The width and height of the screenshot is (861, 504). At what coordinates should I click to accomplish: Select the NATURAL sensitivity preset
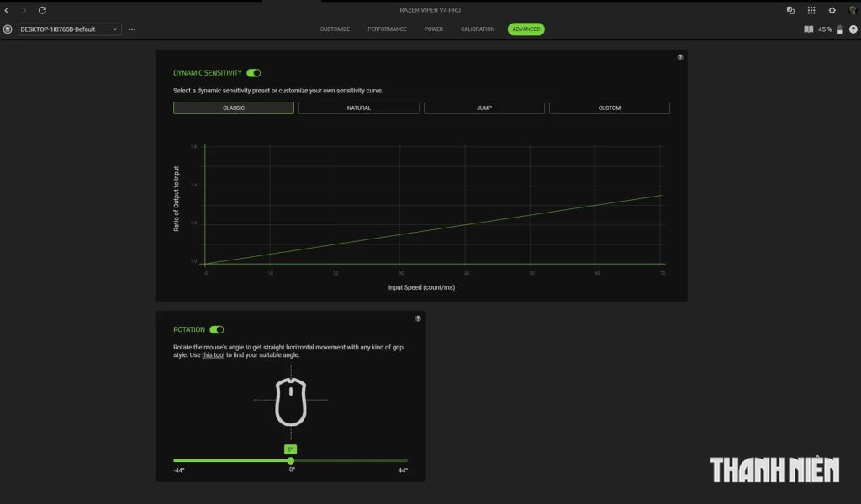(358, 108)
